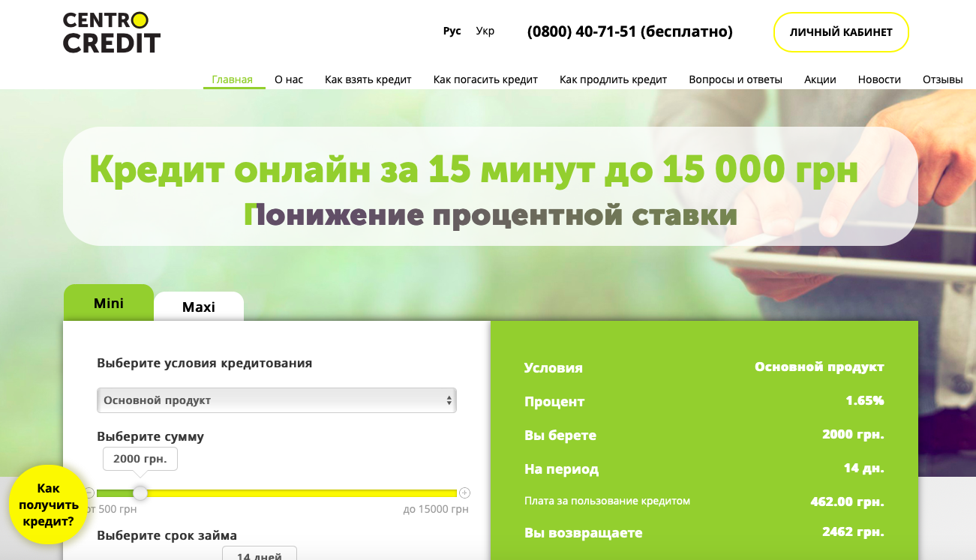
Task: Click the minus icon left of the amount slider
Action: [x=89, y=493]
